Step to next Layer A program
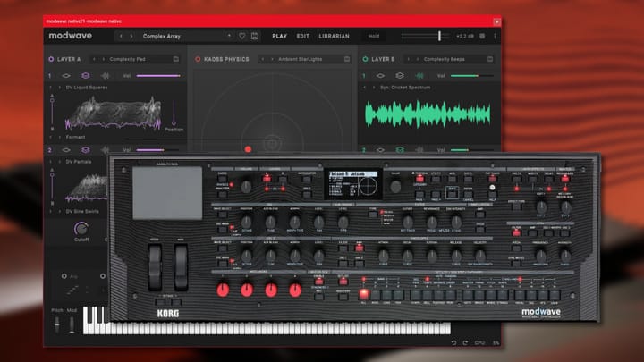644x362 pixels. tap(103, 59)
